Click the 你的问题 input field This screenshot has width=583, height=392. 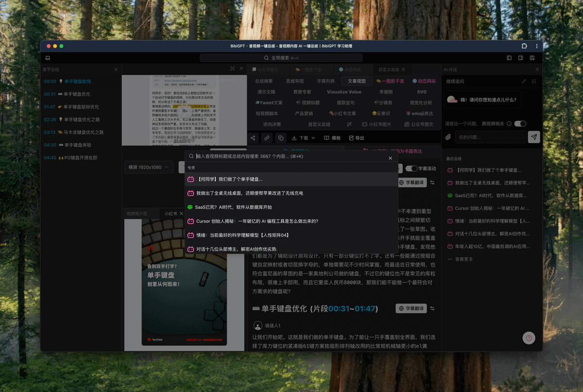pyautogui.click(x=490, y=137)
